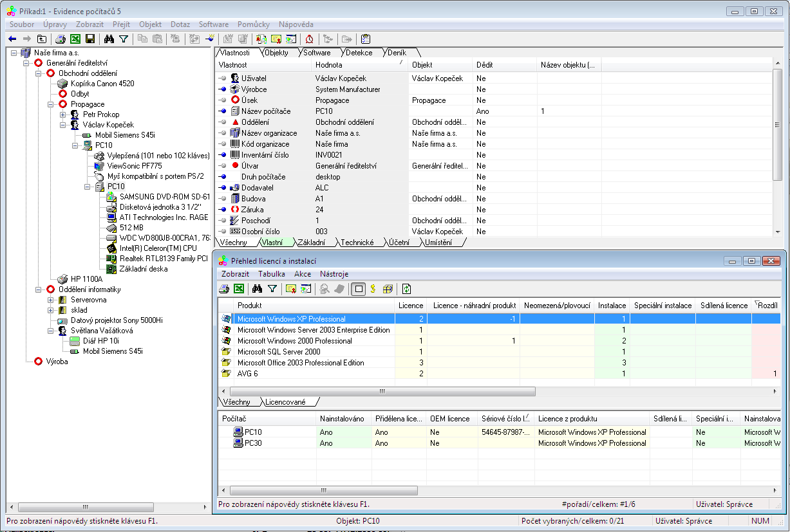Select the AVG 6 product row
This screenshot has height=532, width=790.
499,374
